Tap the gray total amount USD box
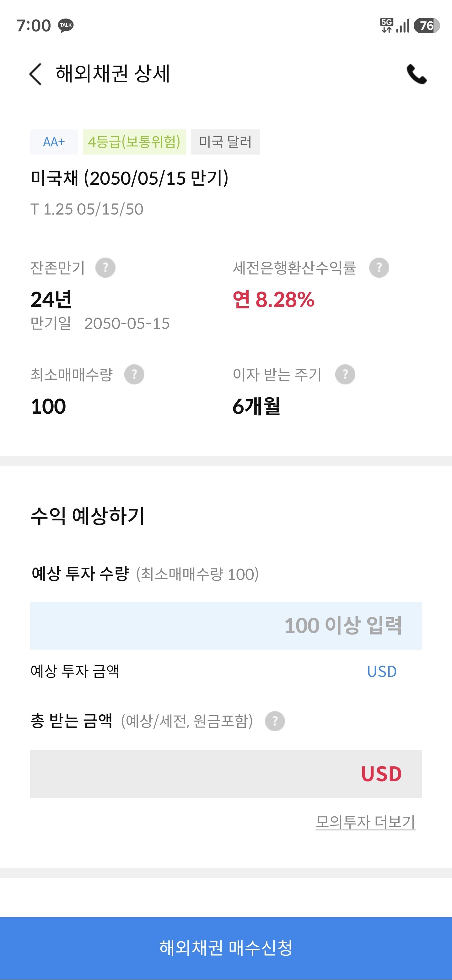Viewport: 452px width, 980px height. [x=226, y=774]
